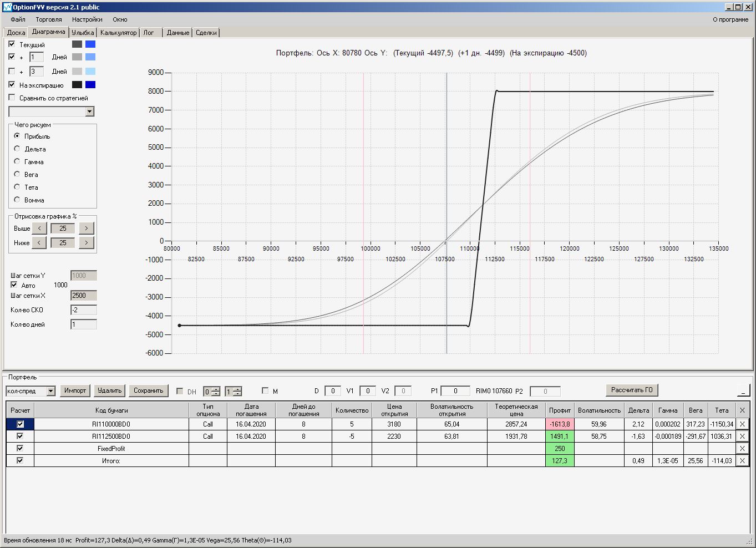This screenshot has height=548, width=756.
Task: Open the Файл menu
Action: [x=18, y=19]
